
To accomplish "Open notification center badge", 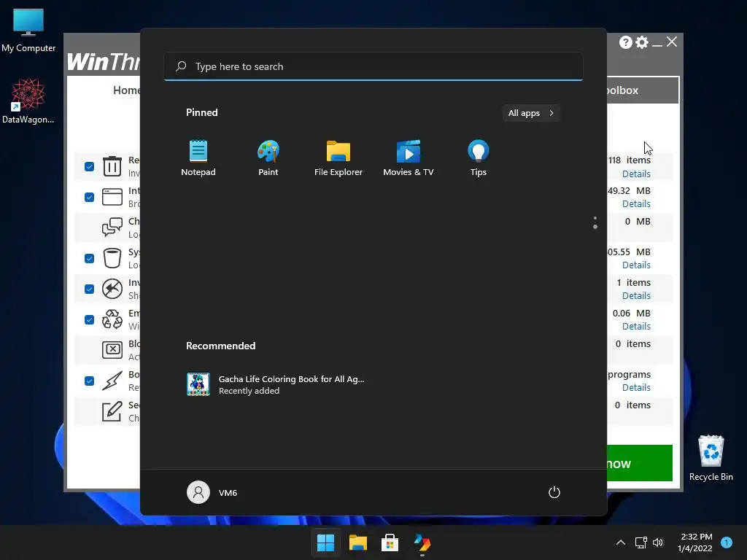I will click(727, 542).
